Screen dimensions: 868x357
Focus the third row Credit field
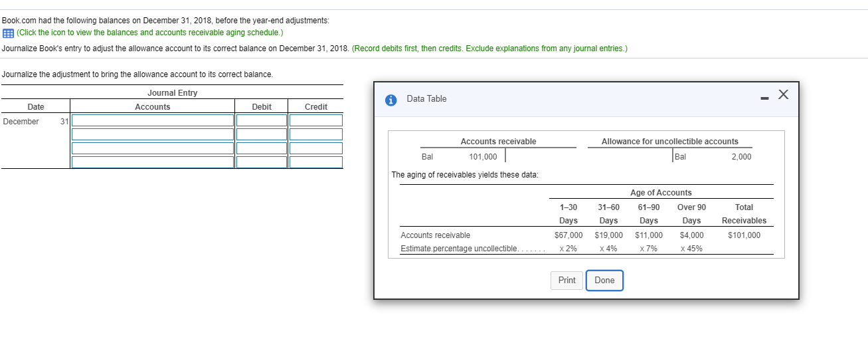pyautogui.click(x=315, y=148)
